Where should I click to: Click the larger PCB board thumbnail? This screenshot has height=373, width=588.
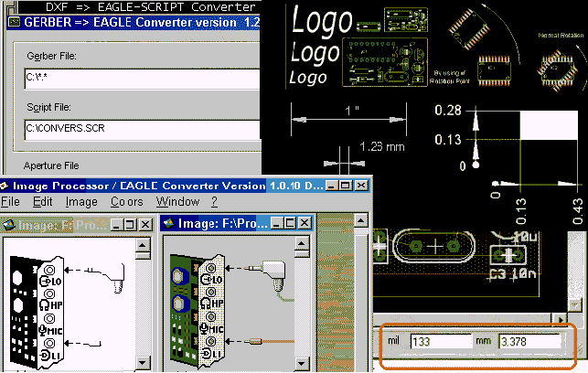tap(385, 62)
